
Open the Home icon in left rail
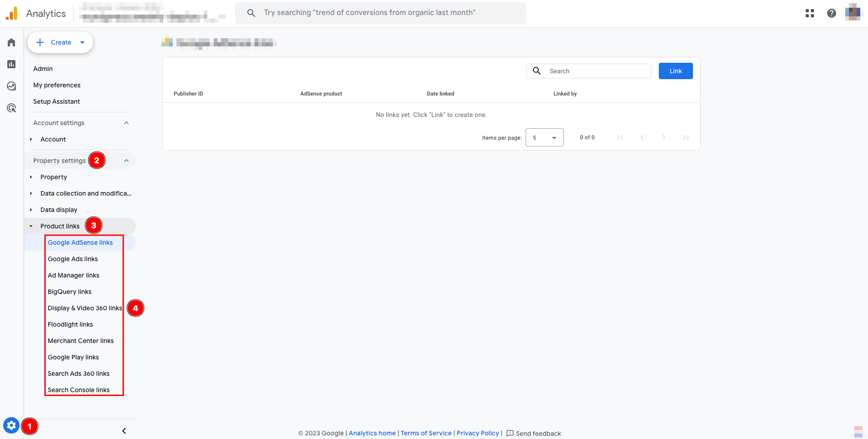point(11,42)
